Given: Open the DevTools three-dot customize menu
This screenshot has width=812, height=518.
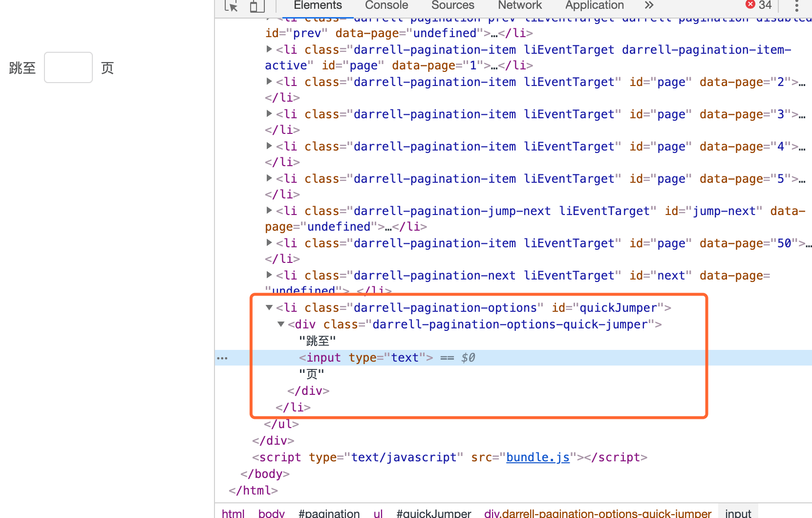Looking at the screenshot, I should 796,6.
